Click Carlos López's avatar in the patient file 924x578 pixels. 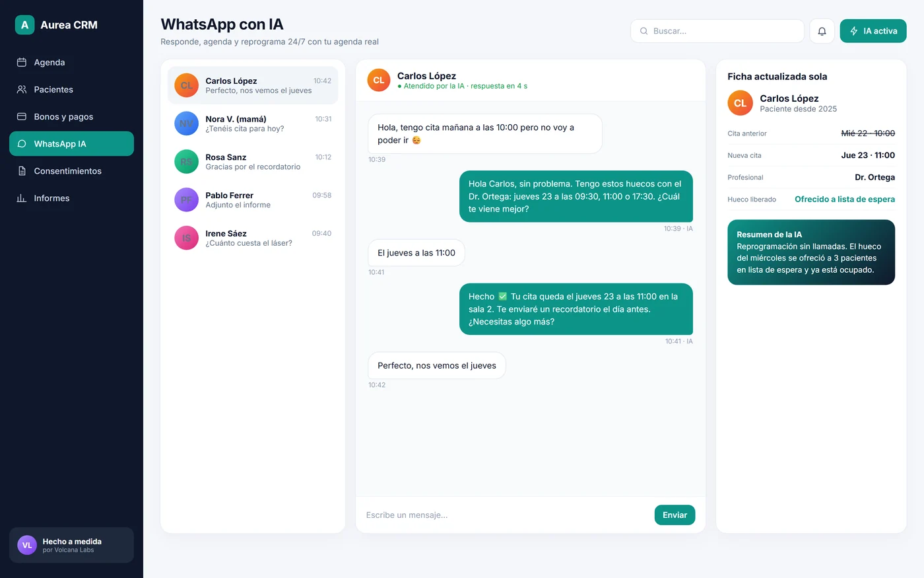pos(740,103)
